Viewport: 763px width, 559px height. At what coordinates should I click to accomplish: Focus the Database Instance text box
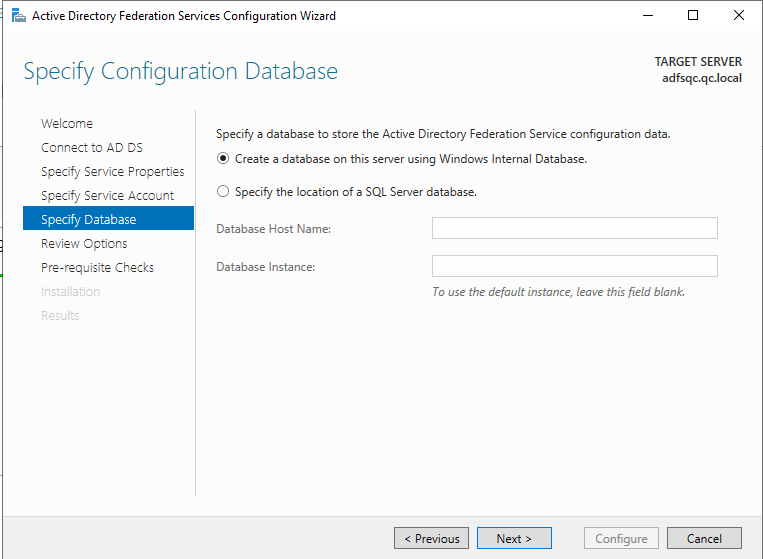tap(574, 266)
